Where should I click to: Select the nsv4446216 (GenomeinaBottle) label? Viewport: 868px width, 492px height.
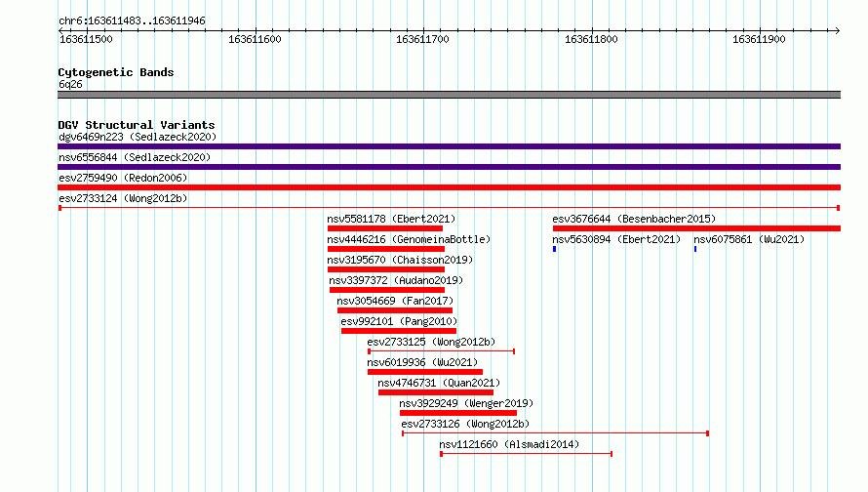pyautogui.click(x=409, y=239)
